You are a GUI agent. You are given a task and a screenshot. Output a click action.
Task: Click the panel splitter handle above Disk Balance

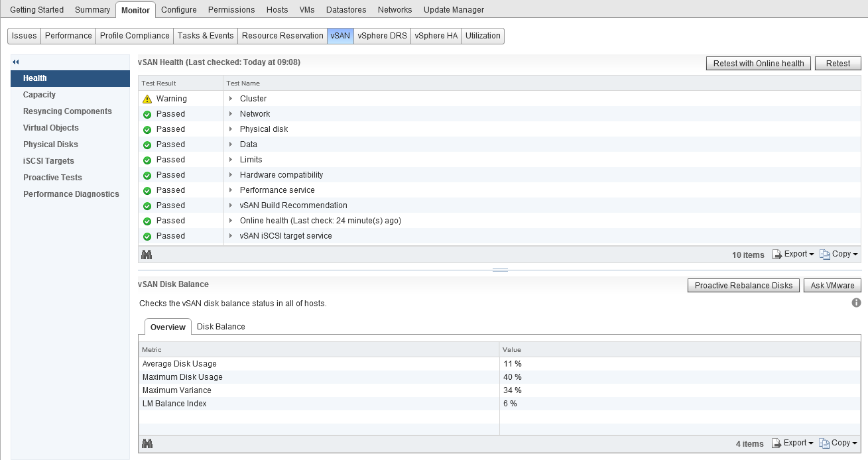pos(500,270)
